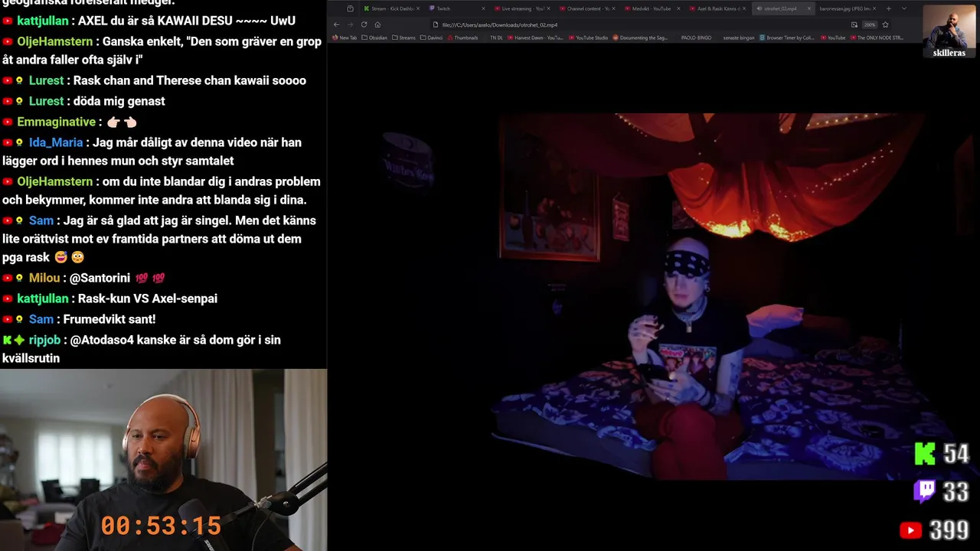
Task: Open the senaste bingon bookmark
Action: (x=739, y=37)
